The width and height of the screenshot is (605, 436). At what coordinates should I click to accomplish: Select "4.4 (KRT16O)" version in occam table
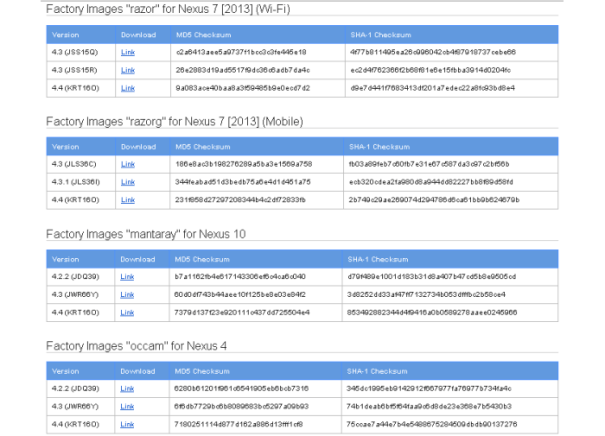(x=76, y=424)
